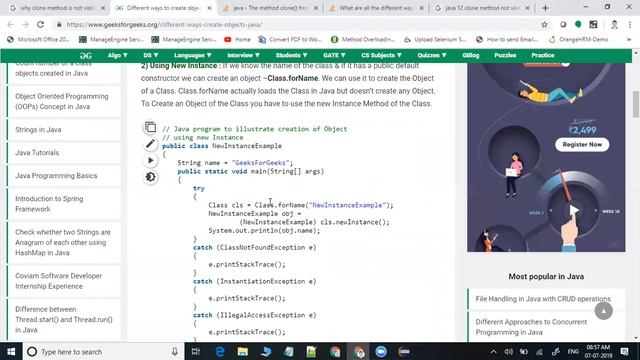Open Chrome three-dot menu

coord(630,24)
